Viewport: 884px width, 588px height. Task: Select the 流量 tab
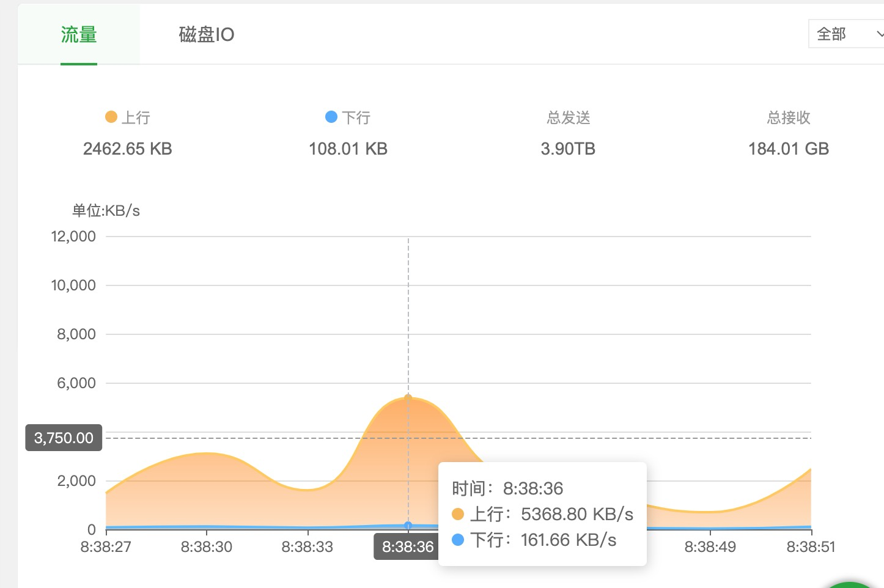pos(78,35)
